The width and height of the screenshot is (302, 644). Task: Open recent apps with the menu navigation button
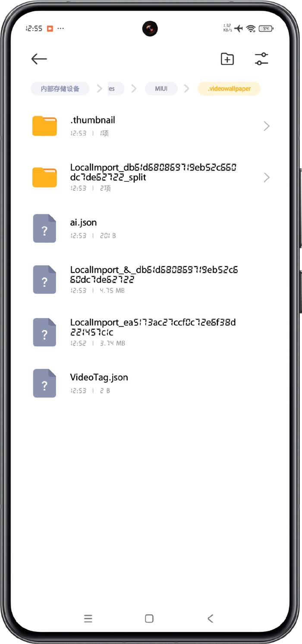(x=88, y=619)
